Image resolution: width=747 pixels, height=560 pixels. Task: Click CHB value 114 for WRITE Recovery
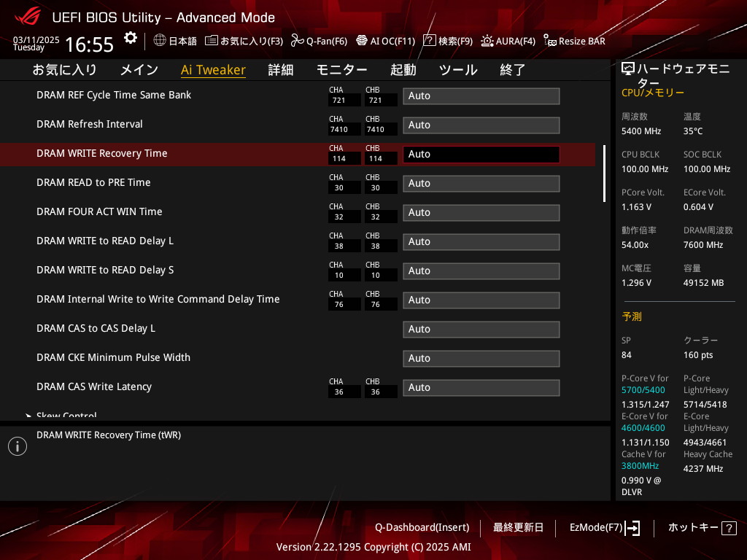pyautogui.click(x=376, y=158)
